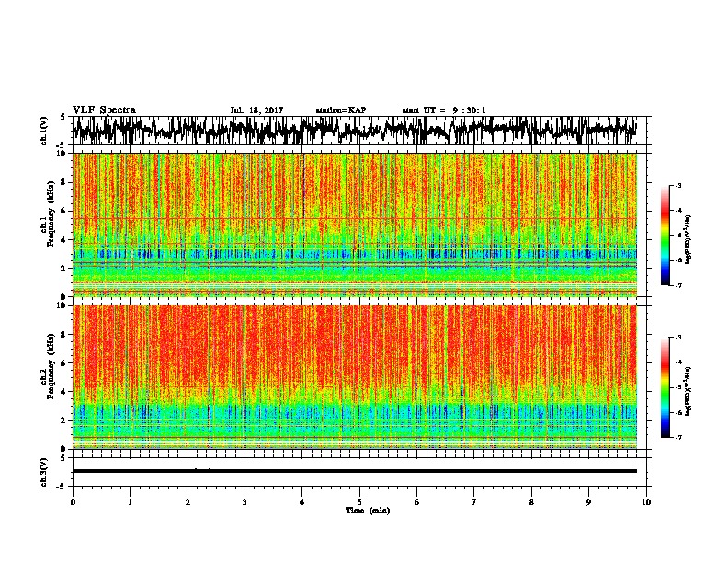
Task: Click the "6" kHz tick of ch.2 spectrogram
Action: tap(64, 363)
